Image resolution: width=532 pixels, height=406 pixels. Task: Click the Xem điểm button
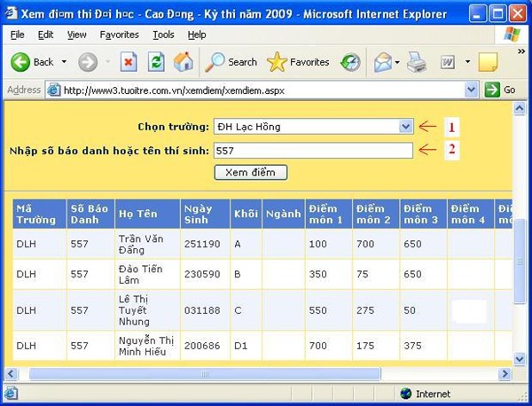(x=251, y=172)
